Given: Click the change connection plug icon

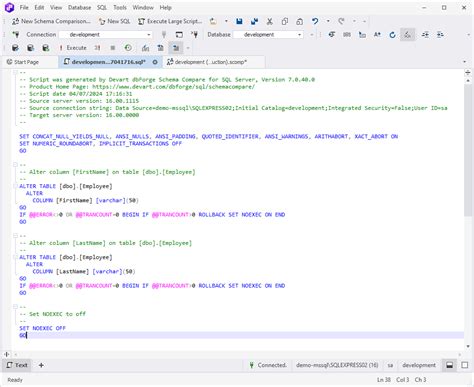Looking at the screenshot, I should [x=195, y=35].
